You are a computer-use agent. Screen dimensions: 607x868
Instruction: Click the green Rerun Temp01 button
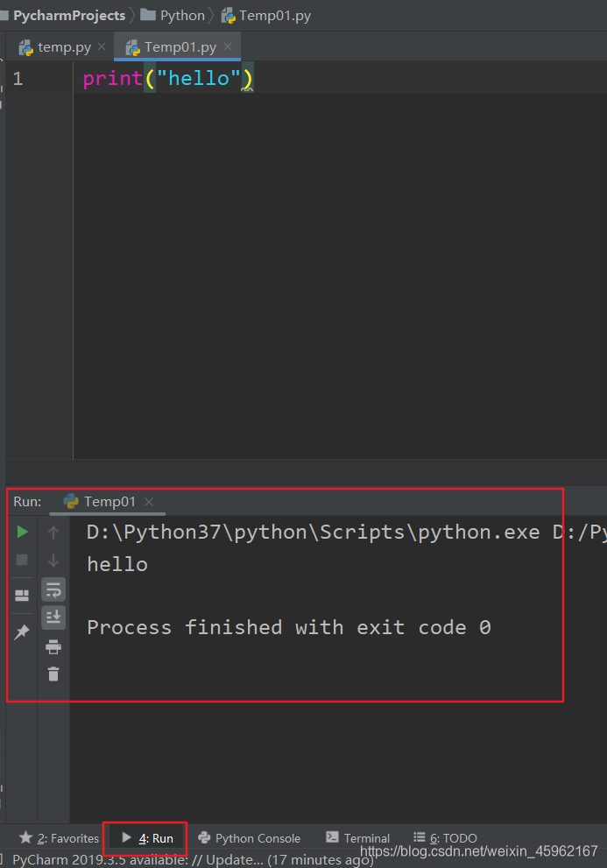pos(22,532)
